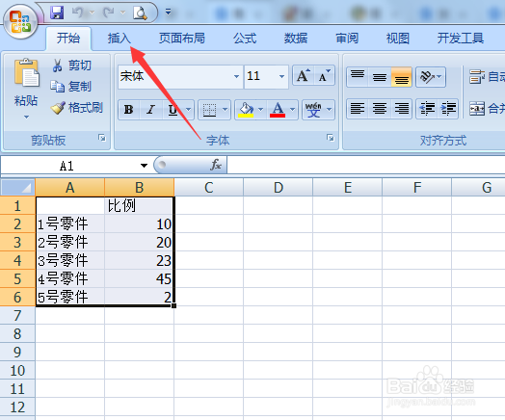Viewport: 505px width, 420px height.
Task: Toggle Underline formatting
Action: click(173, 110)
